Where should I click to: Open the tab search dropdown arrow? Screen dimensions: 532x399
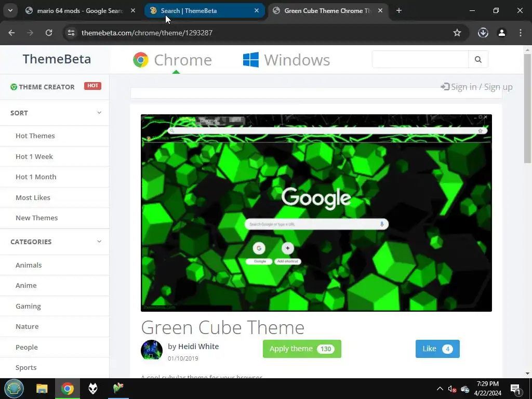coord(10,10)
